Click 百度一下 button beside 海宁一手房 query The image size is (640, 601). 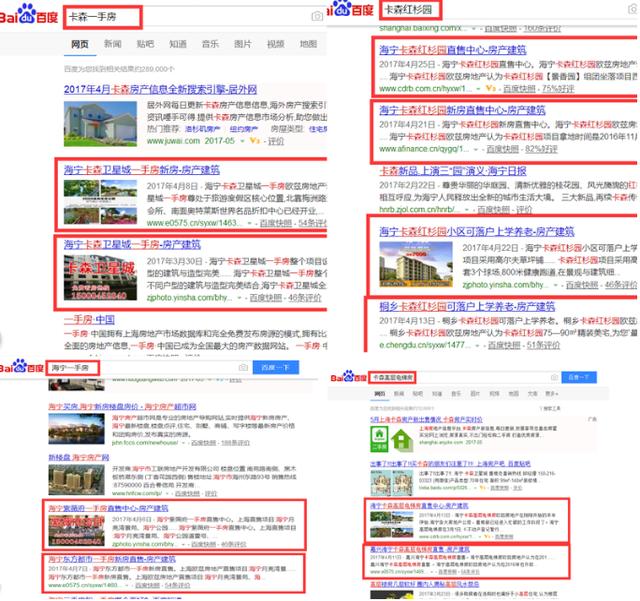[x=276, y=367]
